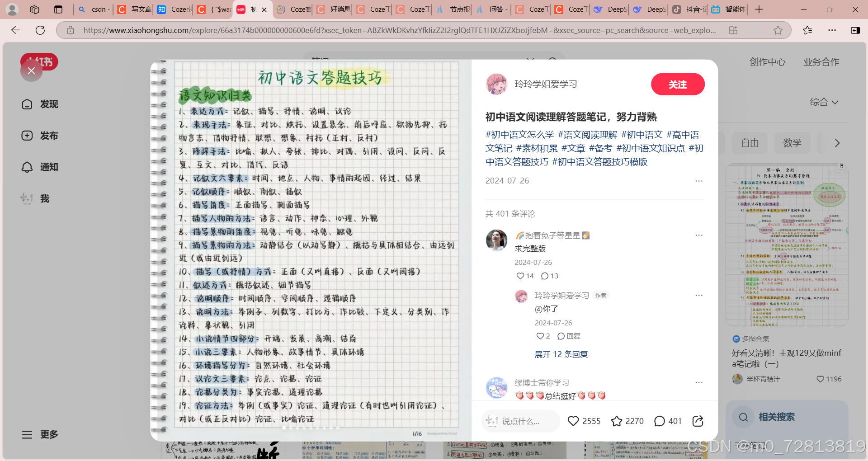Expand 12 replies under the comment
Image resolution: width=868 pixels, height=461 pixels.
tap(561, 354)
